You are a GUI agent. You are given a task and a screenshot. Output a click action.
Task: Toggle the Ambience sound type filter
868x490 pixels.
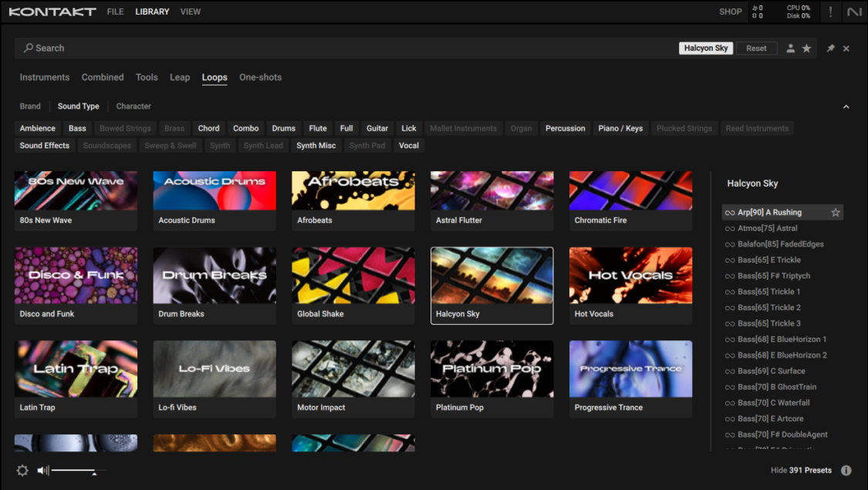click(37, 128)
